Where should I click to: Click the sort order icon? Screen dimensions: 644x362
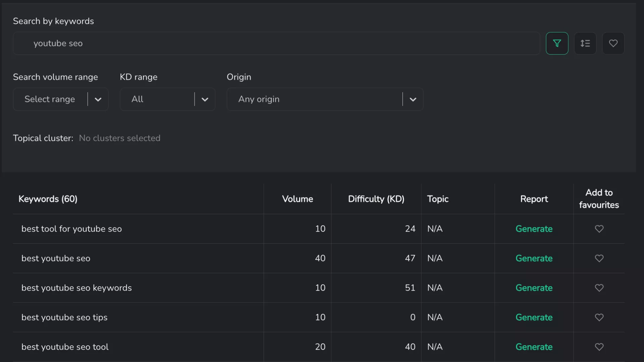point(585,44)
